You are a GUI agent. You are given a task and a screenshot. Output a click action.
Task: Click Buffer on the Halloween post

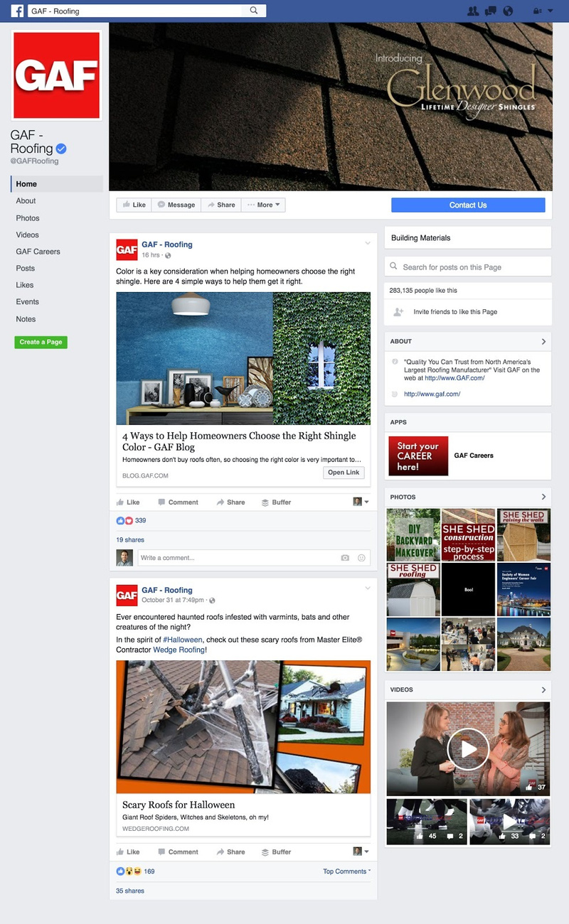coord(276,852)
